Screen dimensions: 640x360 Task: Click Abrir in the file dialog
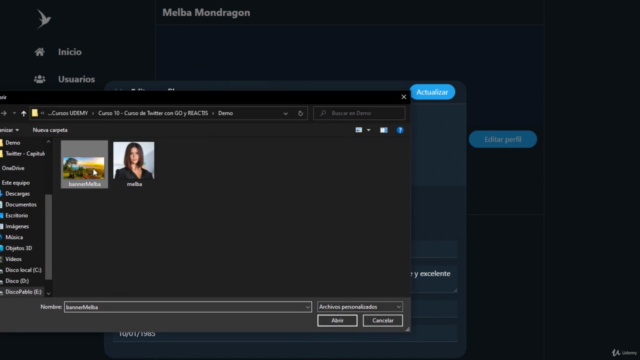pyautogui.click(x=337, y=320)
